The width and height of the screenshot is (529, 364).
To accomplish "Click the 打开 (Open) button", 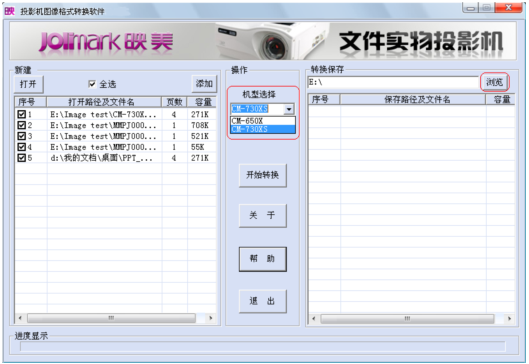I will (x=28, y=84).
